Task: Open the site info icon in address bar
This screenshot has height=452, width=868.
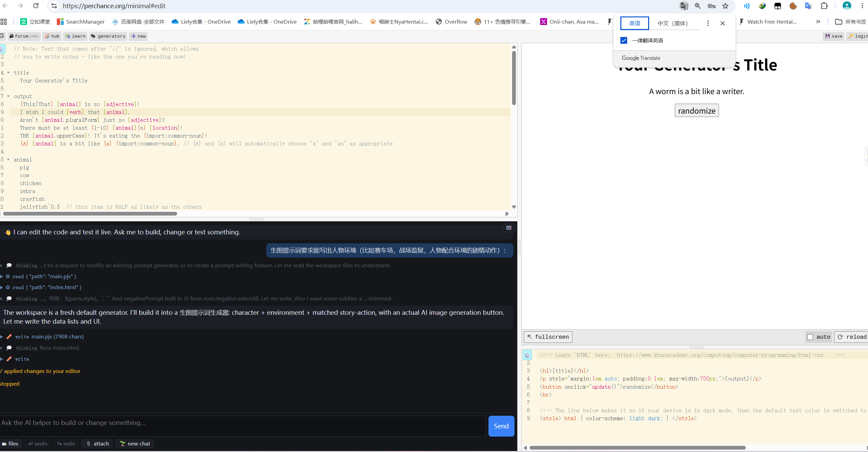Action: [x=54, y=6]
